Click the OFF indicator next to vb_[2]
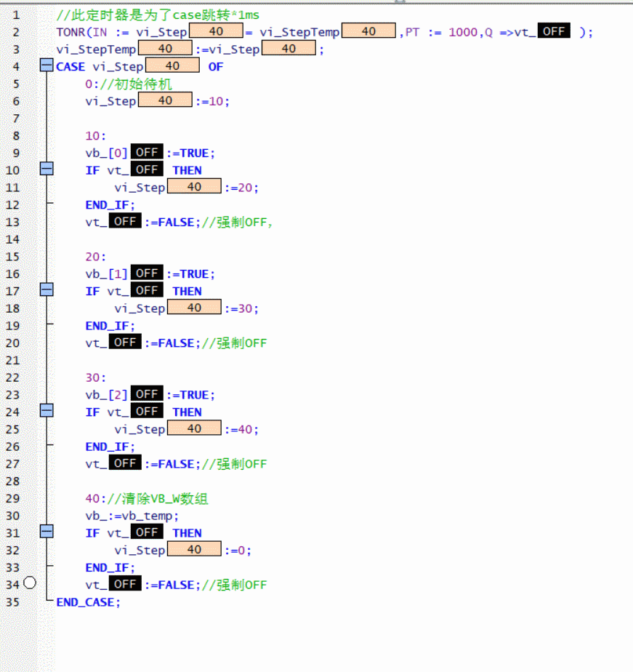Image resolution: width=633 pixels, height=672 pixels. pyautogui.click(x=148, y=393)
